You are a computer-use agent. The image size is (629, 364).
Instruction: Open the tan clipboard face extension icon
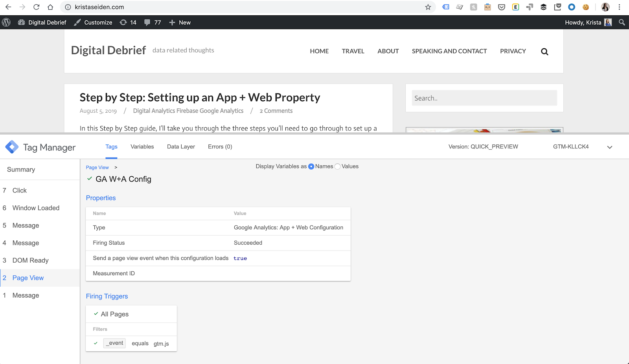(x=487, y=7)
